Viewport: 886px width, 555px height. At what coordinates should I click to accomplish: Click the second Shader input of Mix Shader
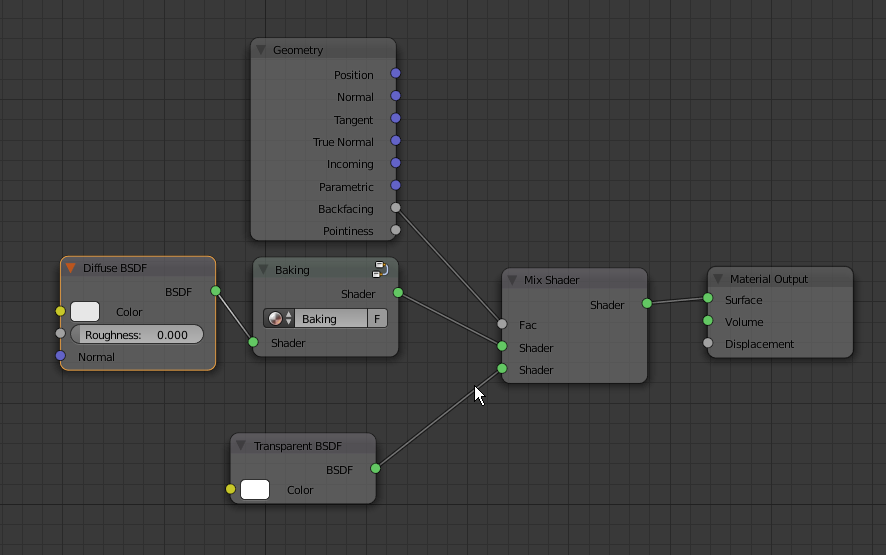[x=502, y=368]
